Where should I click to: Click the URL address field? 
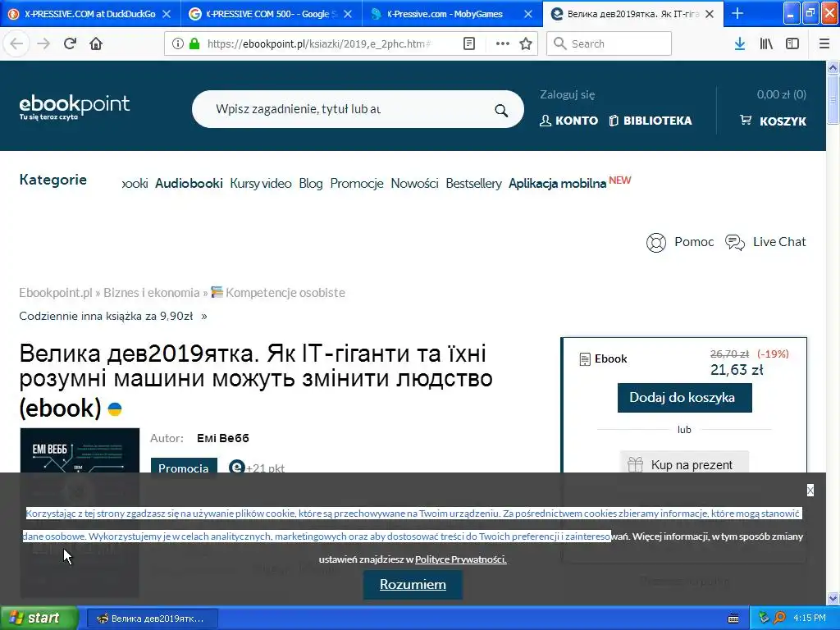(x=319, y=43)
